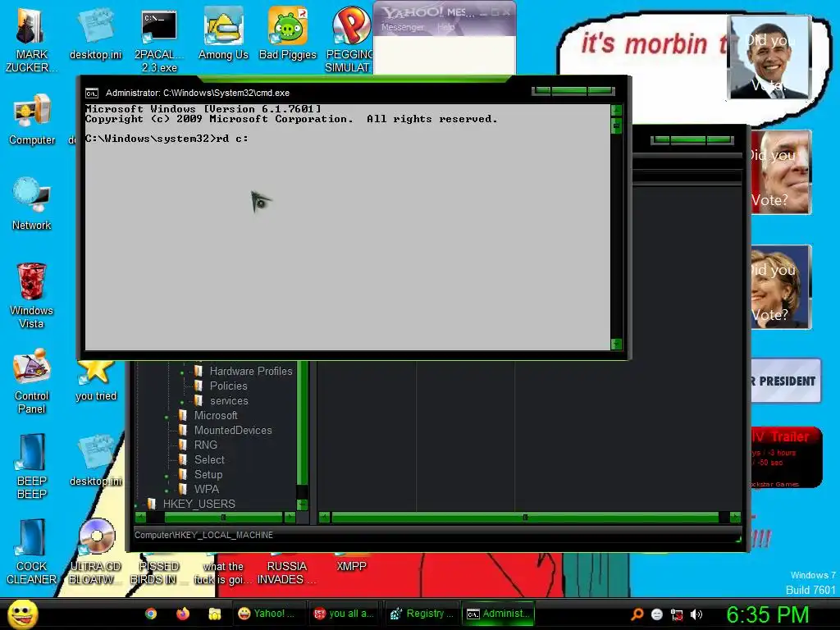Click registry tree horizontal scrollbar thumb

(223, 518)
